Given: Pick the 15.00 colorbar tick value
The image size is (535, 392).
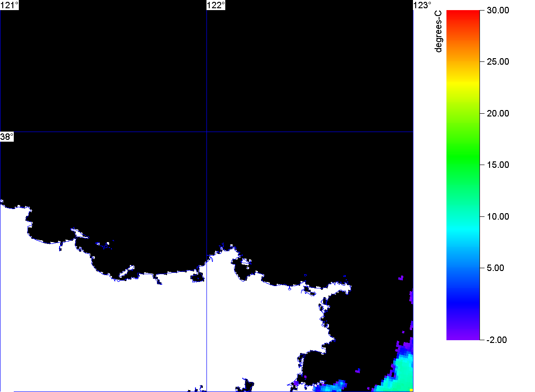Looking at the screenshot, I should [x=498, y=165].
